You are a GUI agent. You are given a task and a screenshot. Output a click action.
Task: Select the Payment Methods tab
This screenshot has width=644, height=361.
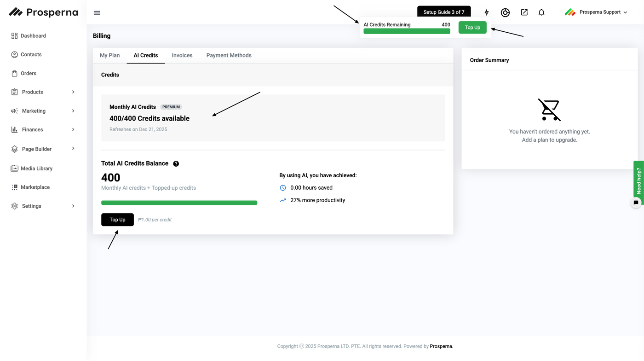(229, 55)
